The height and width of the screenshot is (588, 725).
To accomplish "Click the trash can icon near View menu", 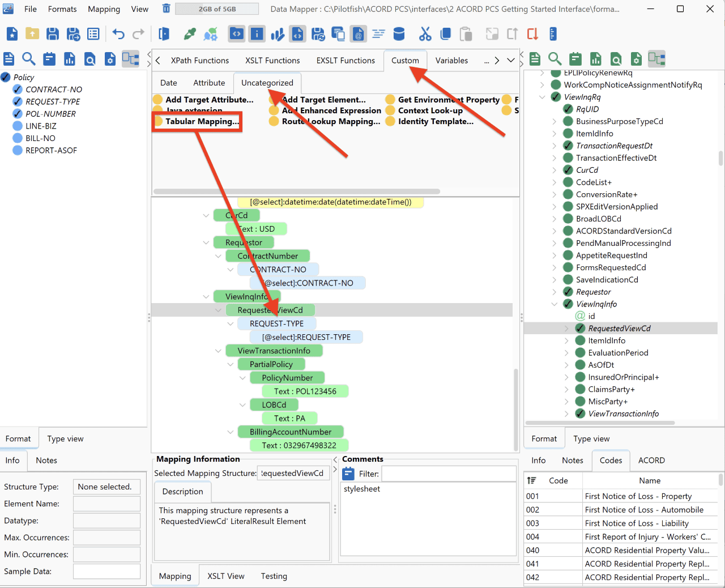I will click(166, 8).
